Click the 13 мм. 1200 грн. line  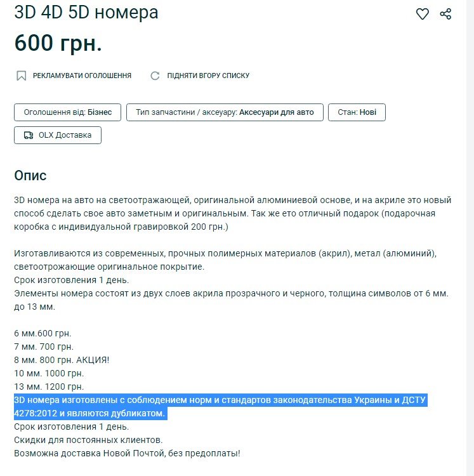coord(49,387)
